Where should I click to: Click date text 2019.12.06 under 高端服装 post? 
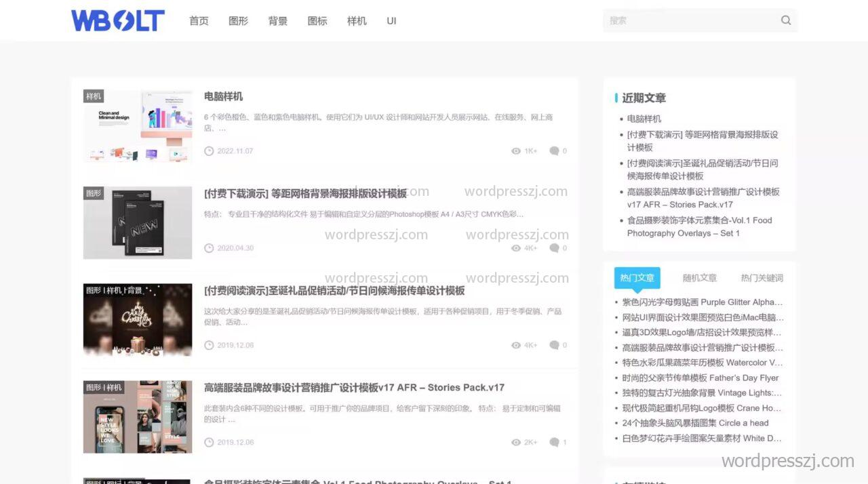tap(235, 442)
